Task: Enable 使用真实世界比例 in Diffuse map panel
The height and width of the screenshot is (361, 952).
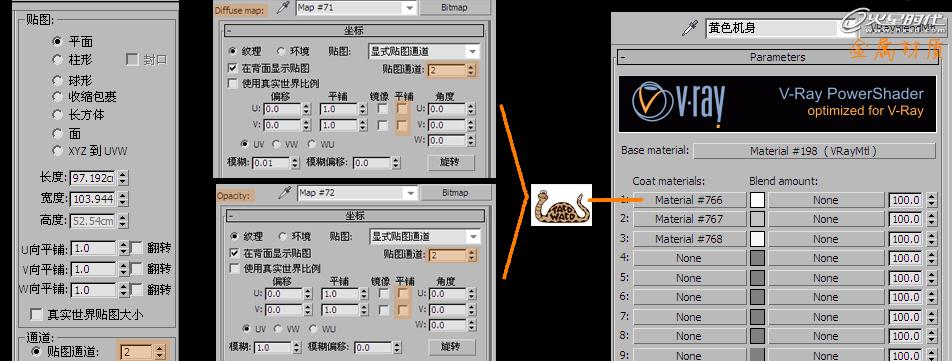Action: (233, 83)
